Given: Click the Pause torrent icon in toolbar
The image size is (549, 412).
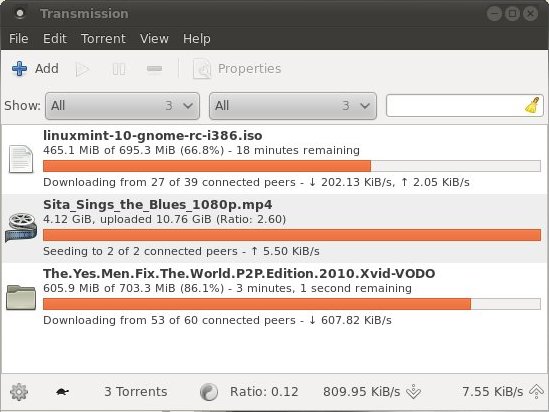Looking at the screenshot, I should [119, 69].
